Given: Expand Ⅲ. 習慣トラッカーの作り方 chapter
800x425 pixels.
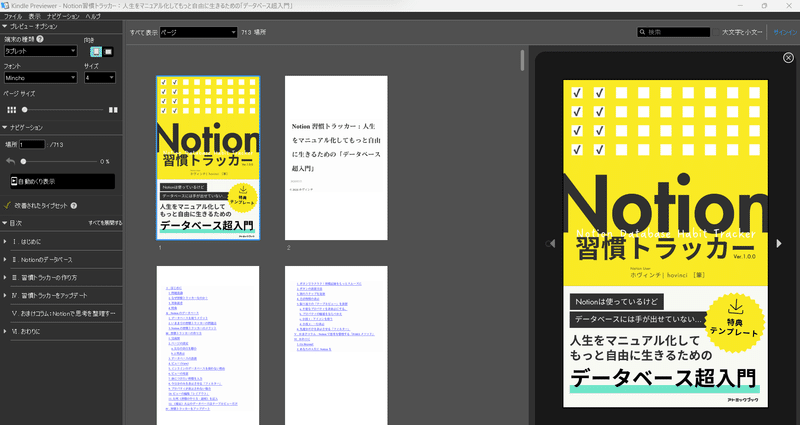Looking at the screenshot, I should 5,278.
